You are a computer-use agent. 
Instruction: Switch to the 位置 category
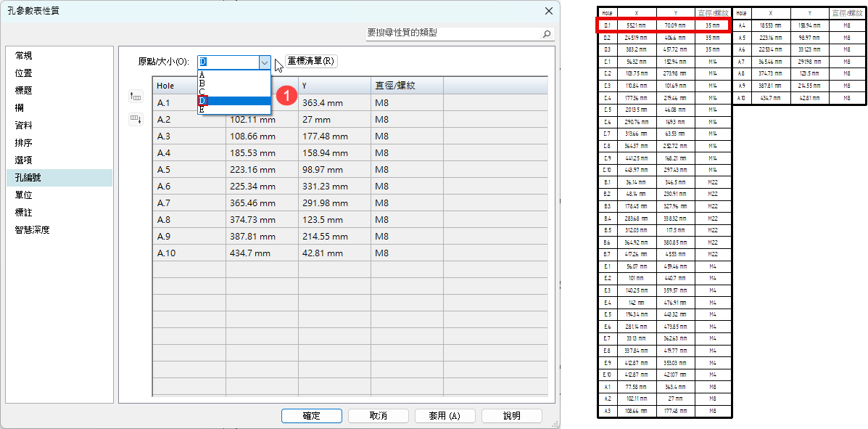[x=24, y=73]
